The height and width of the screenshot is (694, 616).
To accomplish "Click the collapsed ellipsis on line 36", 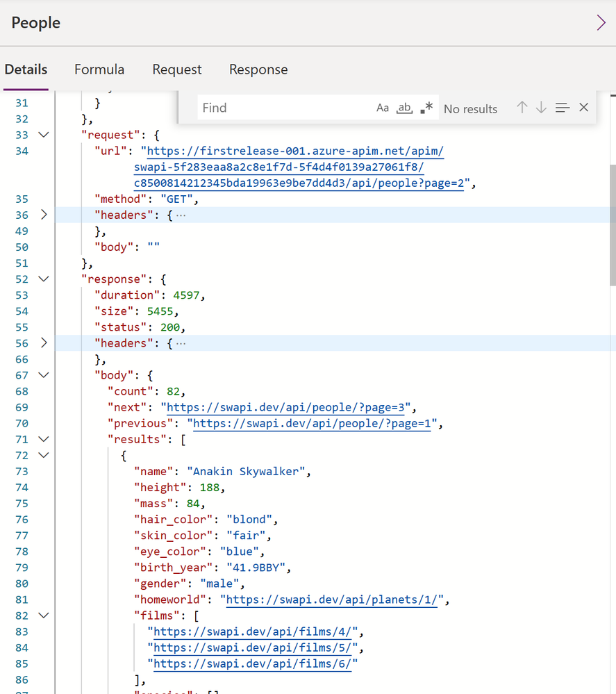I will click(x=181, y=215).
